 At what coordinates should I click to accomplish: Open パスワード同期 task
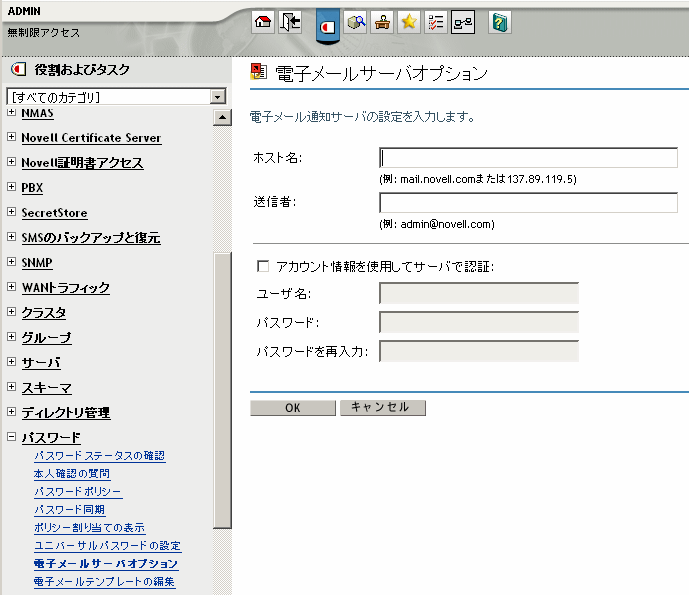click(70, 510)
